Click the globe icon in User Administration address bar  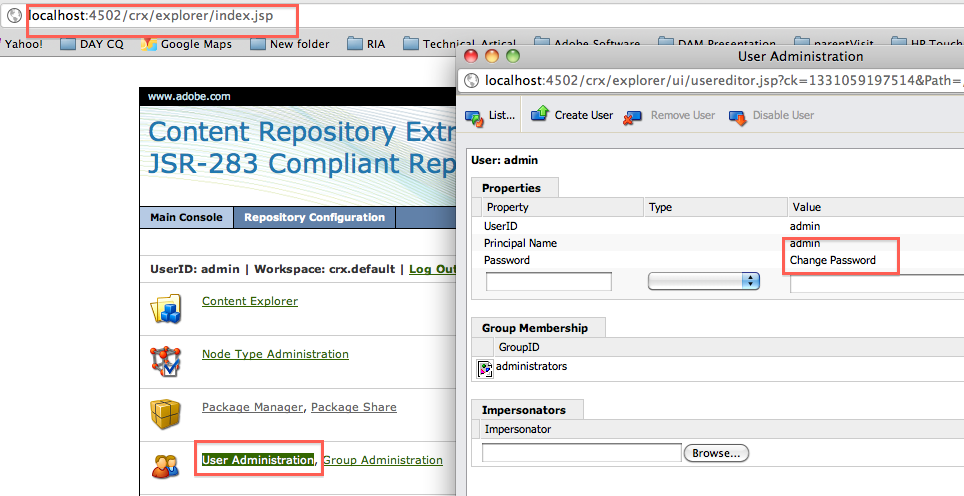[x=471, y=81]
